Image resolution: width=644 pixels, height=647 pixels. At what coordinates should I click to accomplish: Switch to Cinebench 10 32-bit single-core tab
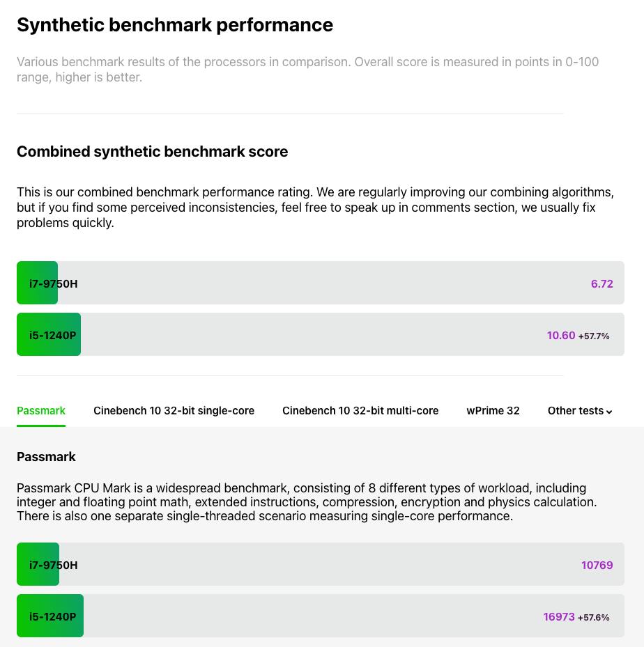(174, 410)
